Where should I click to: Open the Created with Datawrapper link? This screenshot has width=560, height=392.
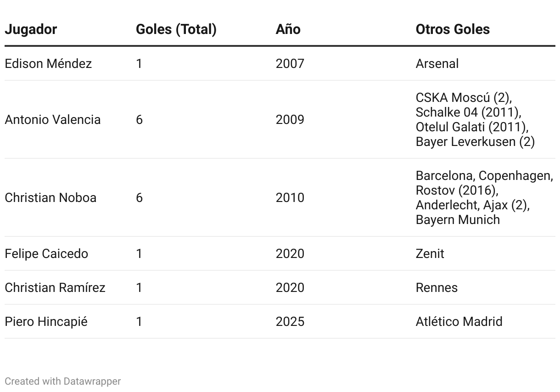63,381
